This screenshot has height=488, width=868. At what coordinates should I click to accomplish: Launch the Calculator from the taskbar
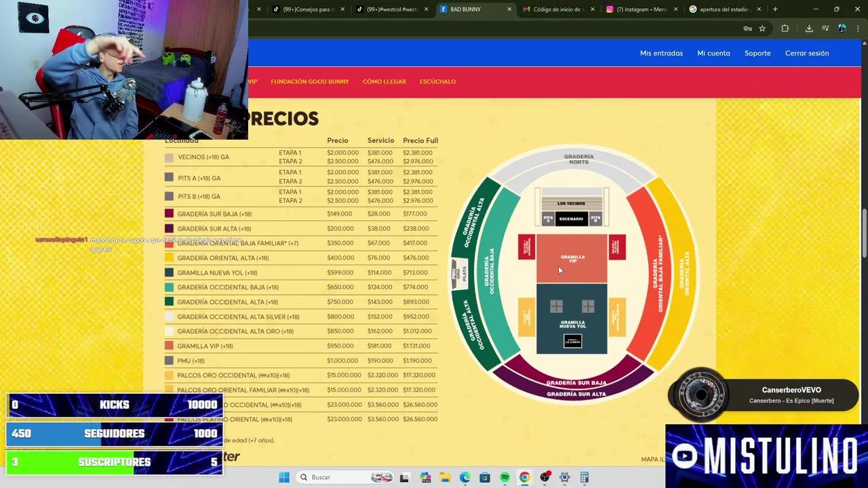tap(584, 478)
